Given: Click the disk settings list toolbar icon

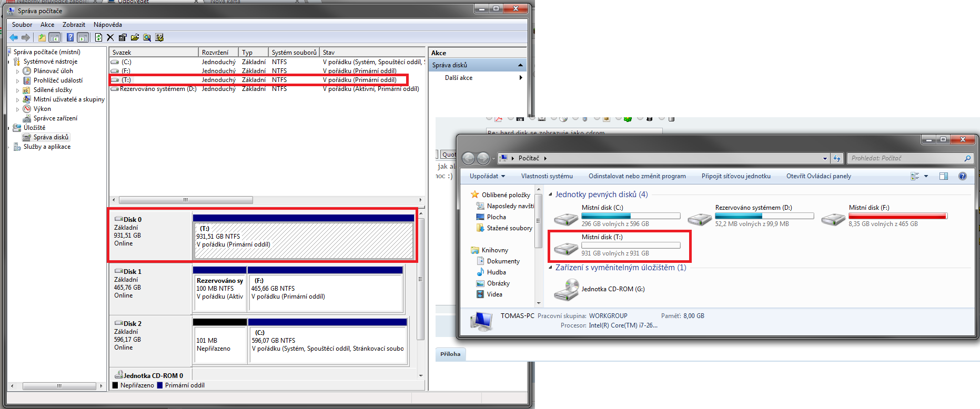Looking at the screenshot, I should coord(159,37).
